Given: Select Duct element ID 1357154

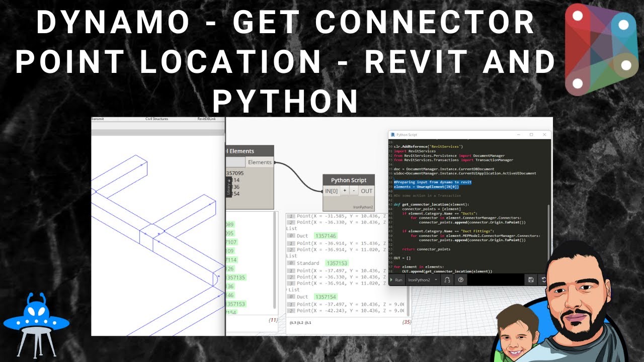Looking at the screenshot, I should (x=325, y=297).
